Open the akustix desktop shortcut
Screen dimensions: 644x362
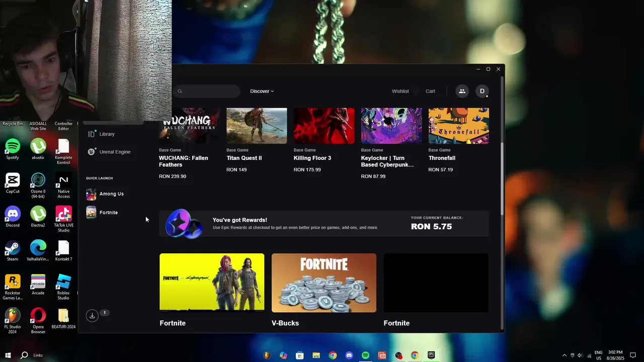pos(38,149)
